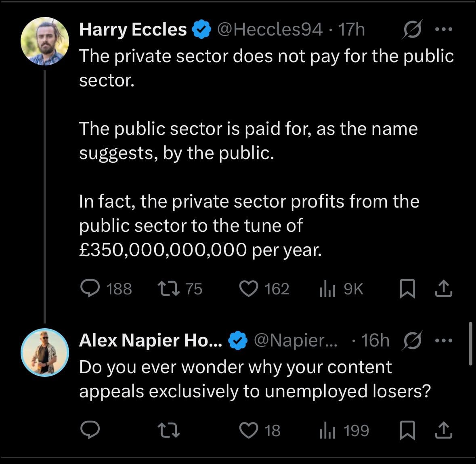
Task: Click Grok icon on Harry Eccles' tweet
Action: (x=412, y=29)
